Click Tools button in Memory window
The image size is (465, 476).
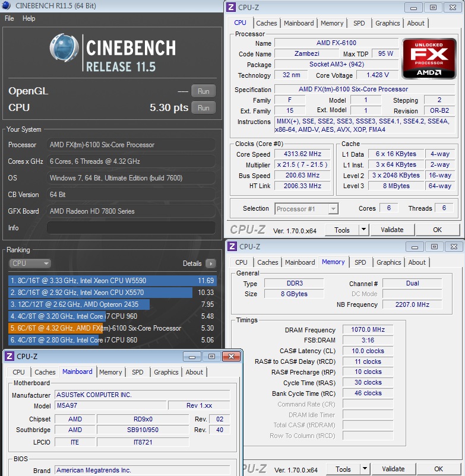coord(343,469)
